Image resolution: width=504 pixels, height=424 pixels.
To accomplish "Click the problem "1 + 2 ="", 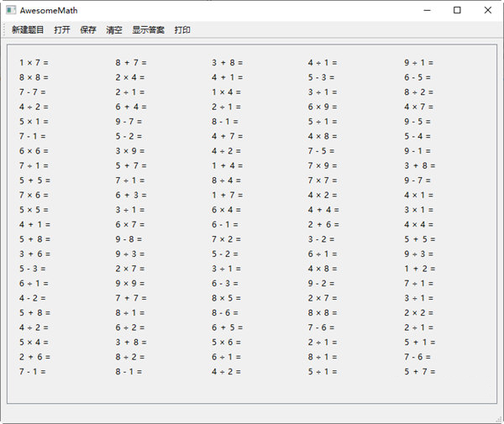I will [x=419, y=269].
